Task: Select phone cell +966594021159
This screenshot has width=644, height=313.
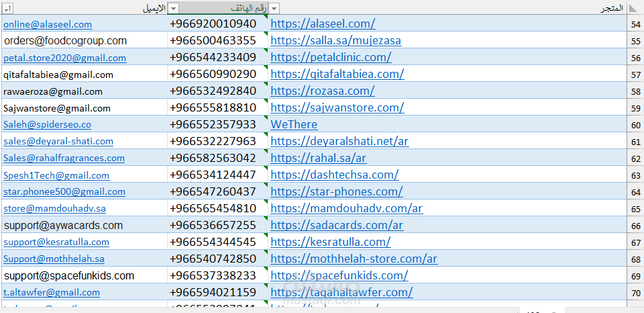Action: [217, 292]
